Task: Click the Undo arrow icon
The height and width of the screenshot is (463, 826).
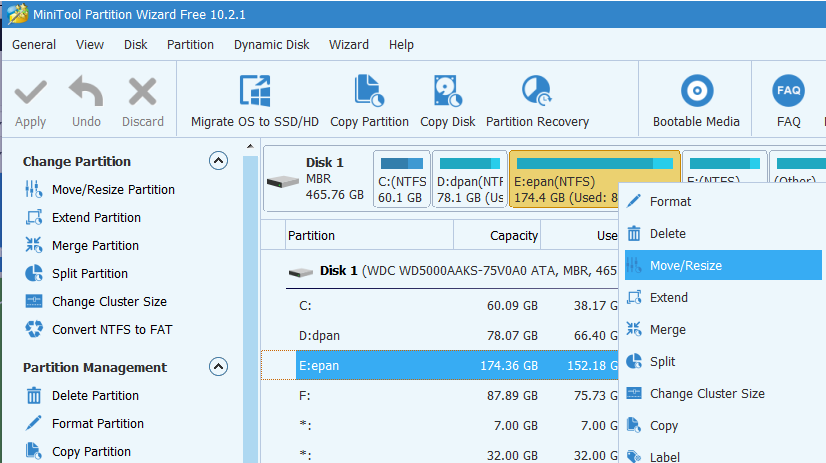Action: tap(86, 91)
